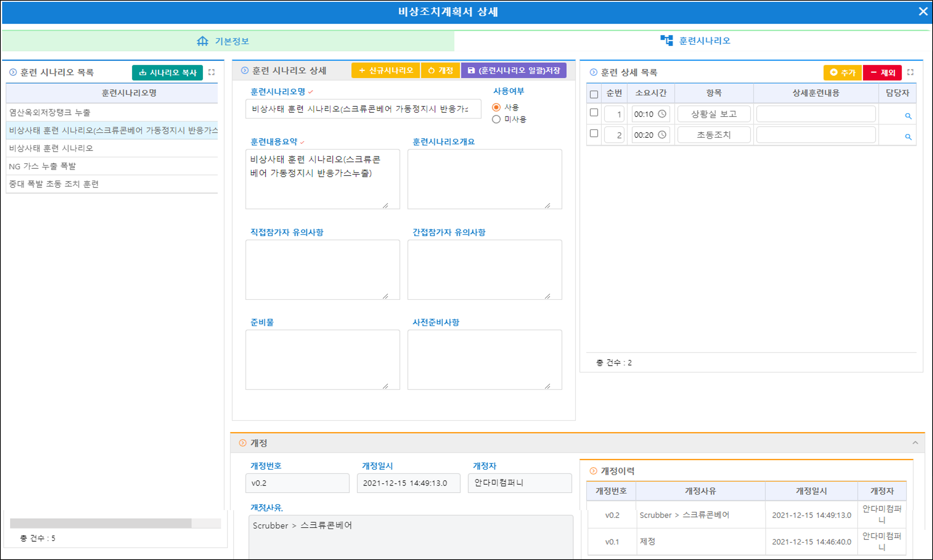Select highlighted 스크류콘베어 가동정지시 scenario row

(112, 130)
